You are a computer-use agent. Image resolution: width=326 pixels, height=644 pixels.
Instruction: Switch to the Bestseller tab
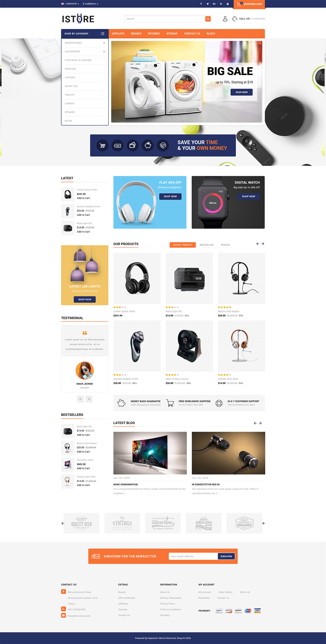206,245
